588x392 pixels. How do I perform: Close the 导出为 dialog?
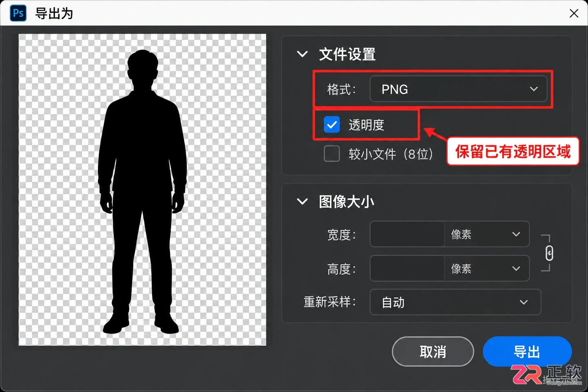574,13
